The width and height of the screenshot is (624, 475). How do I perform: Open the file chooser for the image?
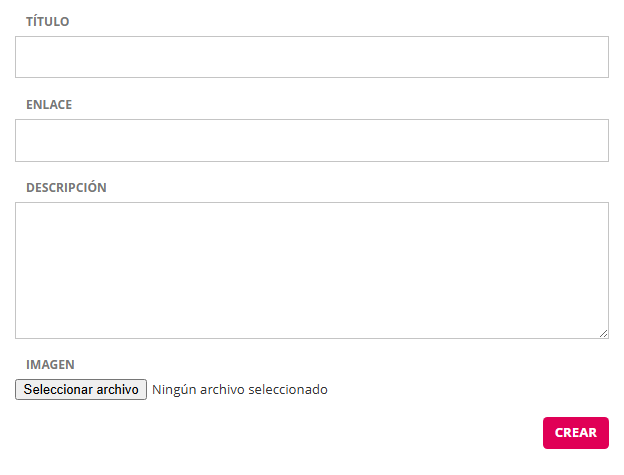[81, 389]
